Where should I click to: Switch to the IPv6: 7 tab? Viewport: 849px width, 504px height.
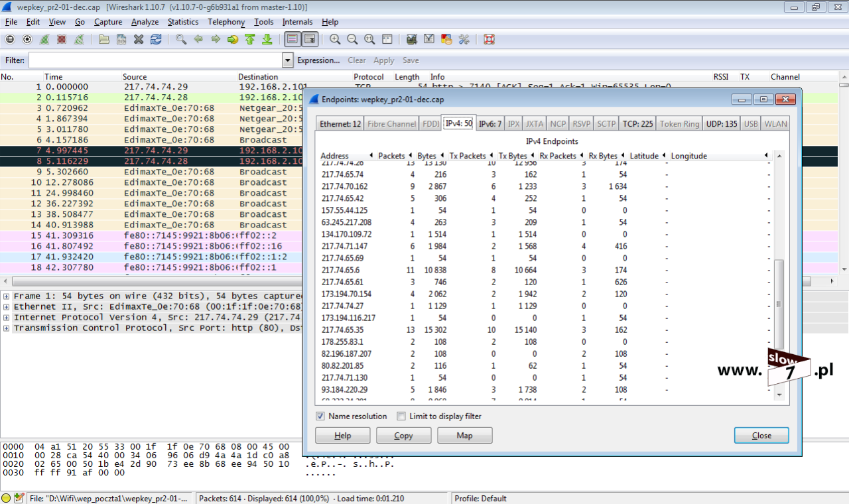coord(490,124)
